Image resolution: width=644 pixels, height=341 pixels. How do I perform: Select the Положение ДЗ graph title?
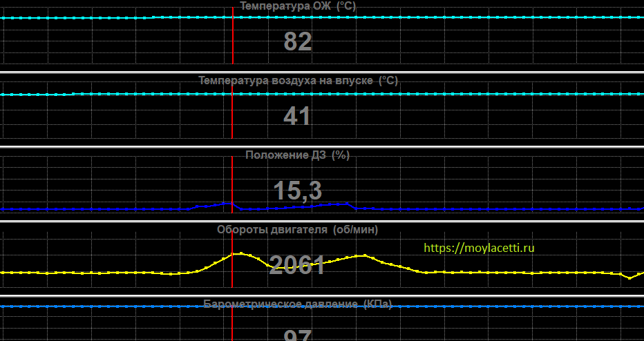tap(298, 155)
